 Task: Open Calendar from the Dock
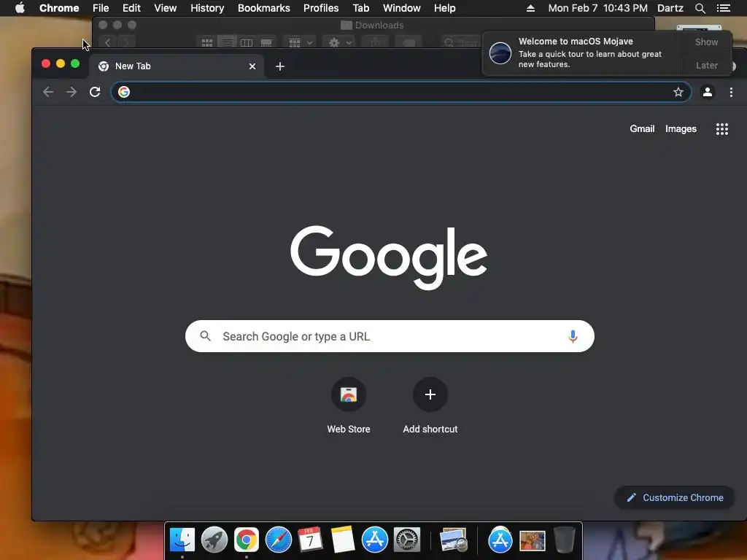[310, 540]
